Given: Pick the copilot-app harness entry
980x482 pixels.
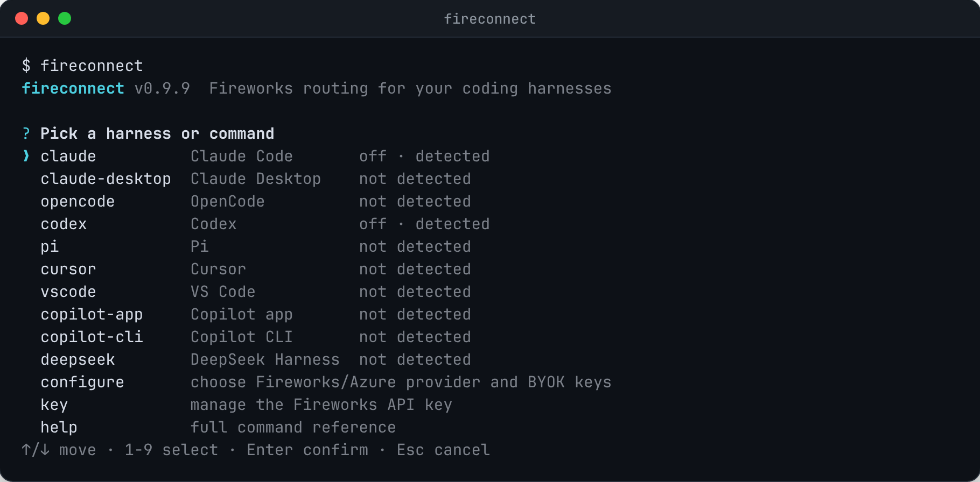Looking at the screenshot, I should tap(92, 314).
